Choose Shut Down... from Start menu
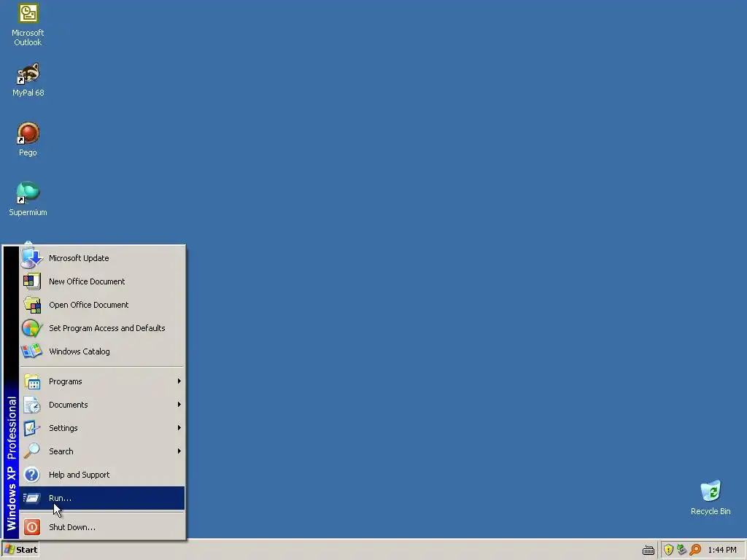Viewport: 747px width, 560px height. (x=102, y=527)
